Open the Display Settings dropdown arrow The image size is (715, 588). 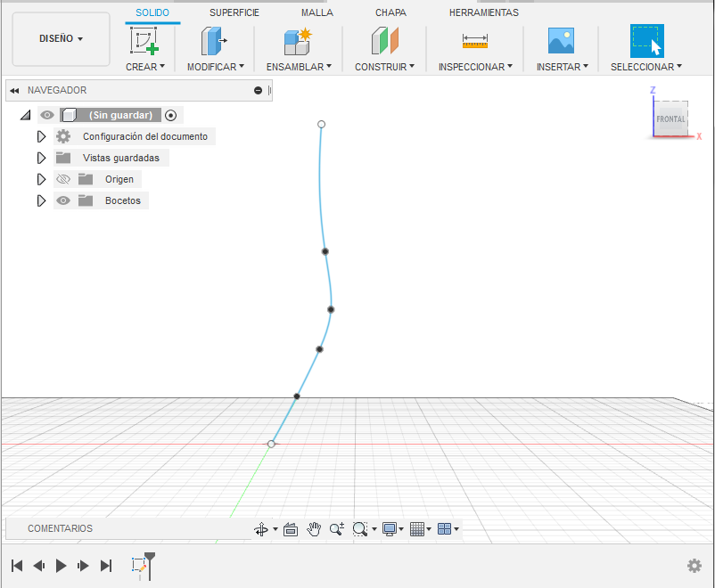401,529
